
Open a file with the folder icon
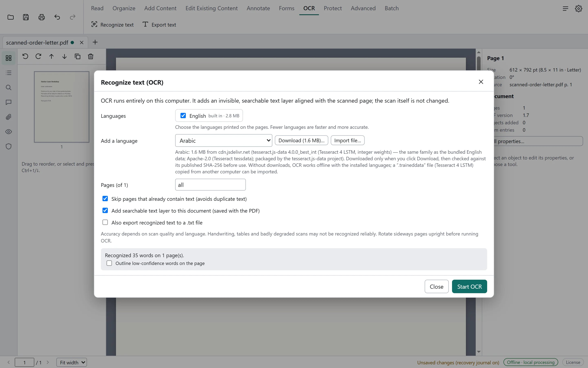click(x=10, y=17)
